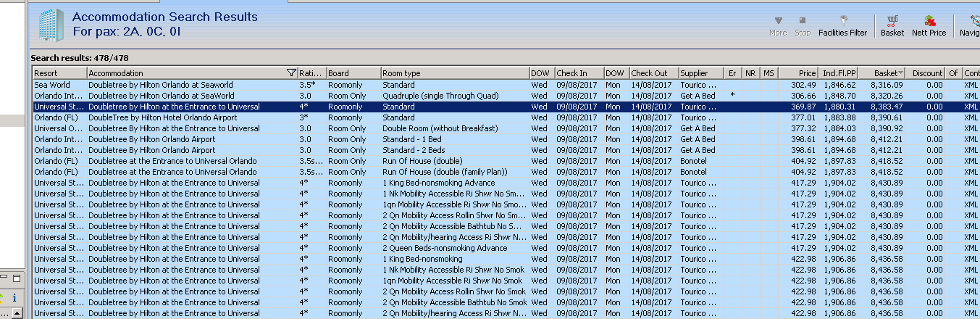This screenshot has width=980, height=319.
Task: Open the Accommodation column filter funnel
Action: click(x=291, y=73)
